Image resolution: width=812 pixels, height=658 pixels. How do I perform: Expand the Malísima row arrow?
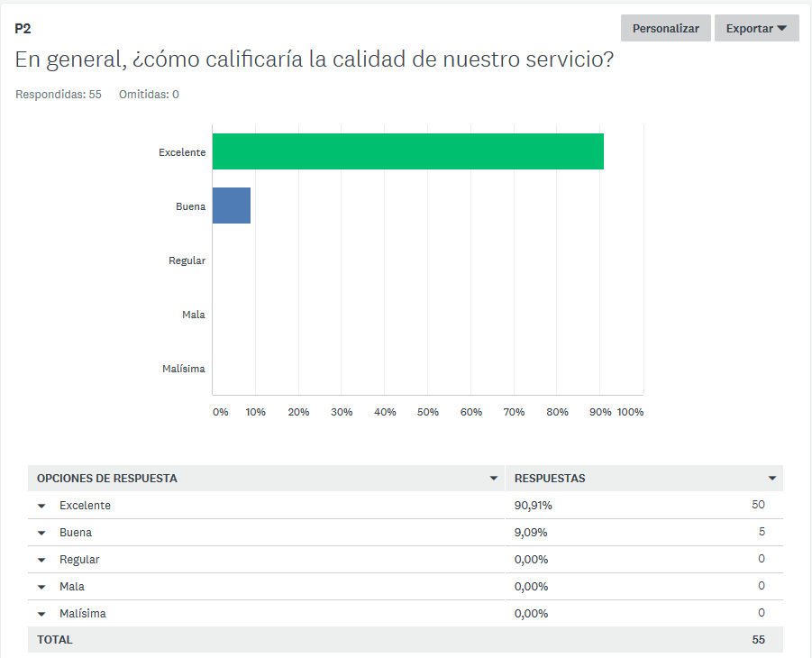41,614
